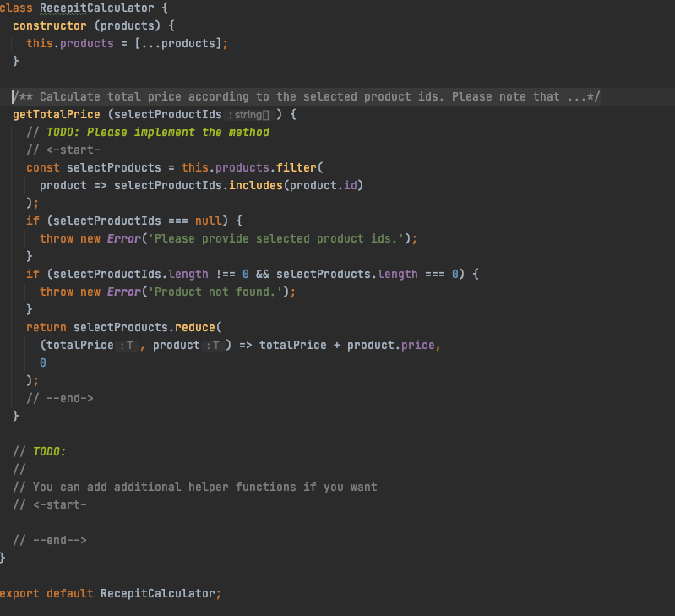This screenshot has height=616, width=675.
Task: Click the '0' initial value on its own line
Action: 43,363
